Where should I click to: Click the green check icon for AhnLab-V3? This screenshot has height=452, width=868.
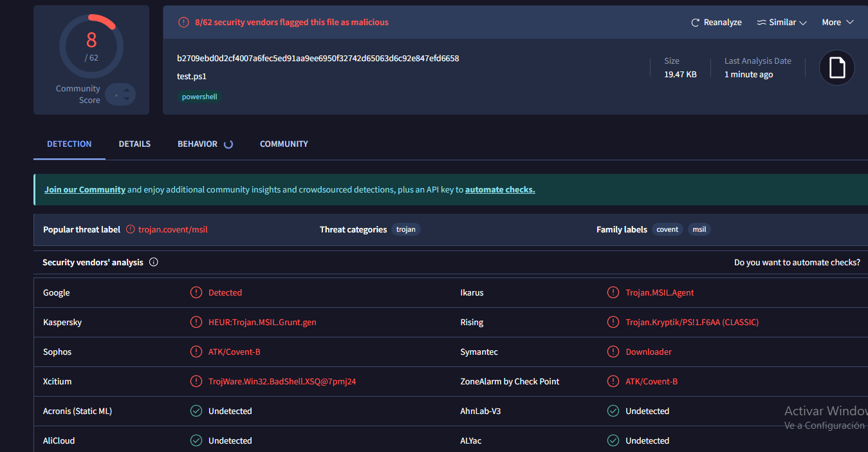pyautogui.click(x=613, y=411)
